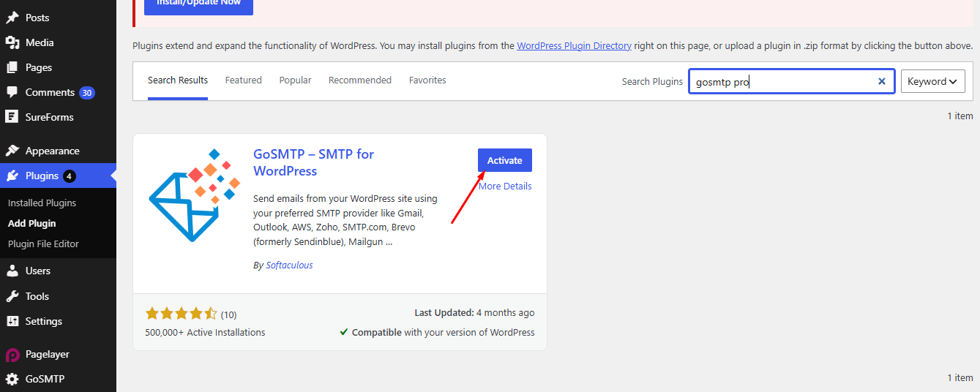
Task: Click the Users menu label
Action: tap(38, 271)
